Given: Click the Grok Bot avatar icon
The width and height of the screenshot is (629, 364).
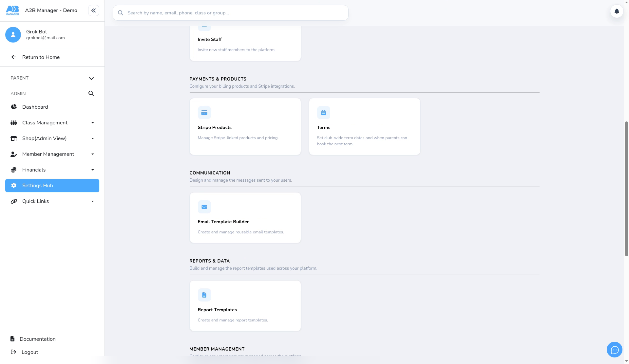Looking at the screenshot, I should (x=13, y=35).
